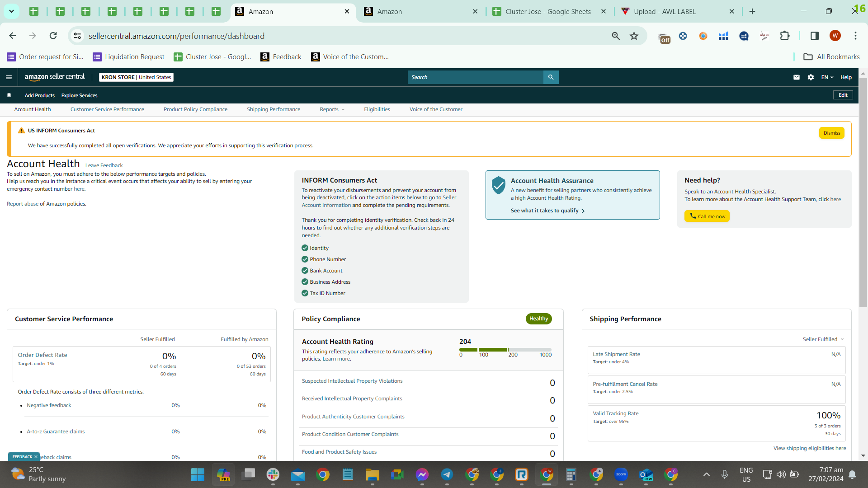The width and height of the screenshot is (868, 488).
Task: Open the Product Policy Compliance tab
Action: (x=195, y=109)
